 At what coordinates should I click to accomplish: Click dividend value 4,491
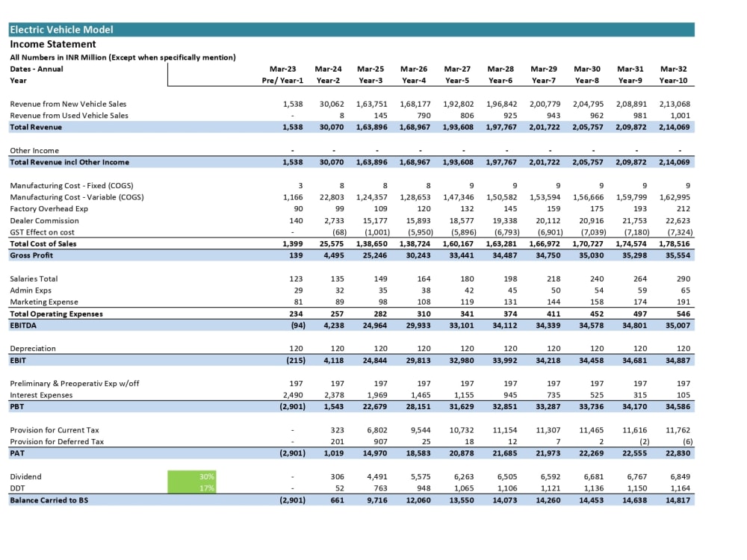[x=377, y=476]
